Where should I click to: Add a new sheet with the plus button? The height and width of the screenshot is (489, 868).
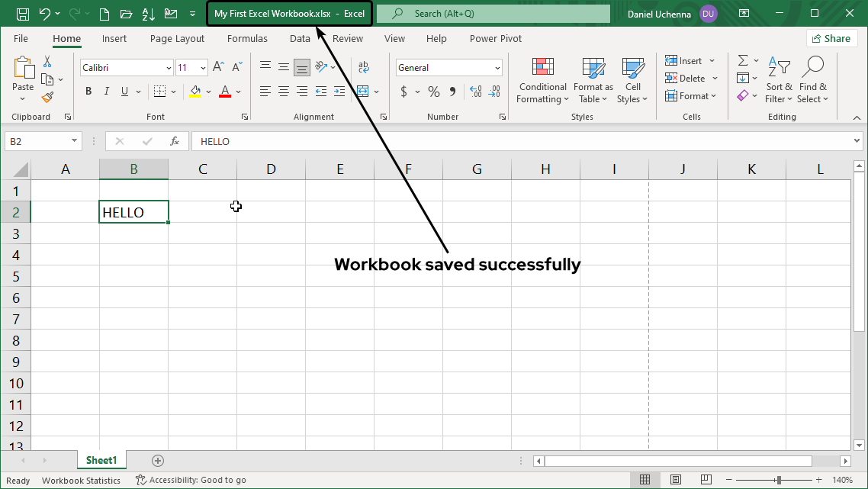click(x=157, y=460)
